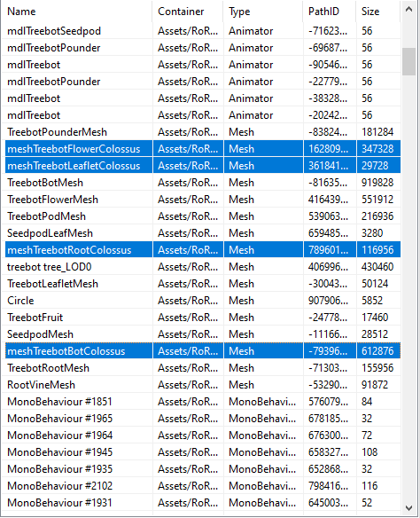Select the mdlTreebotSeedpod row
The width and height of the screenshot is (420, 518).
(201, 31)
